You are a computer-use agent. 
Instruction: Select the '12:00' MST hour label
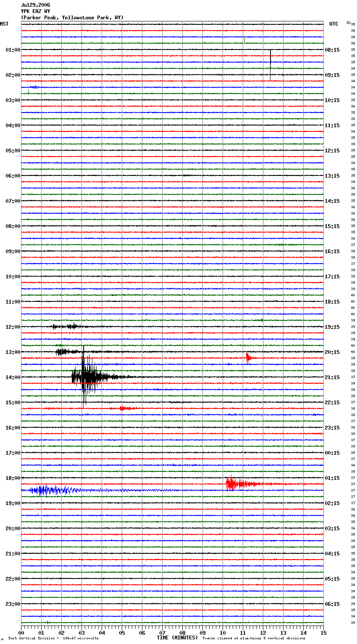[x=13, y=327]
